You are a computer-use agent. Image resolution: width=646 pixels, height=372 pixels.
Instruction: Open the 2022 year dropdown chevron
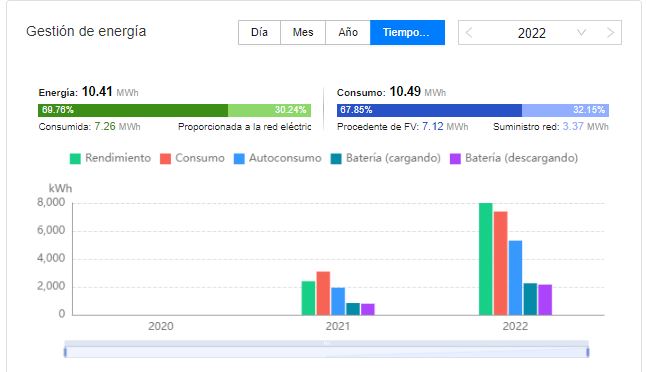(x=581, y=33)
